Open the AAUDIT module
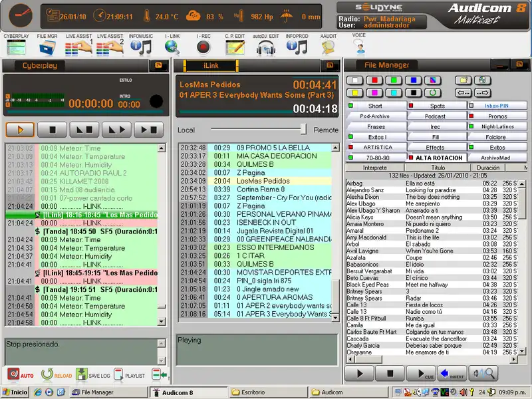 pos(328,47)
